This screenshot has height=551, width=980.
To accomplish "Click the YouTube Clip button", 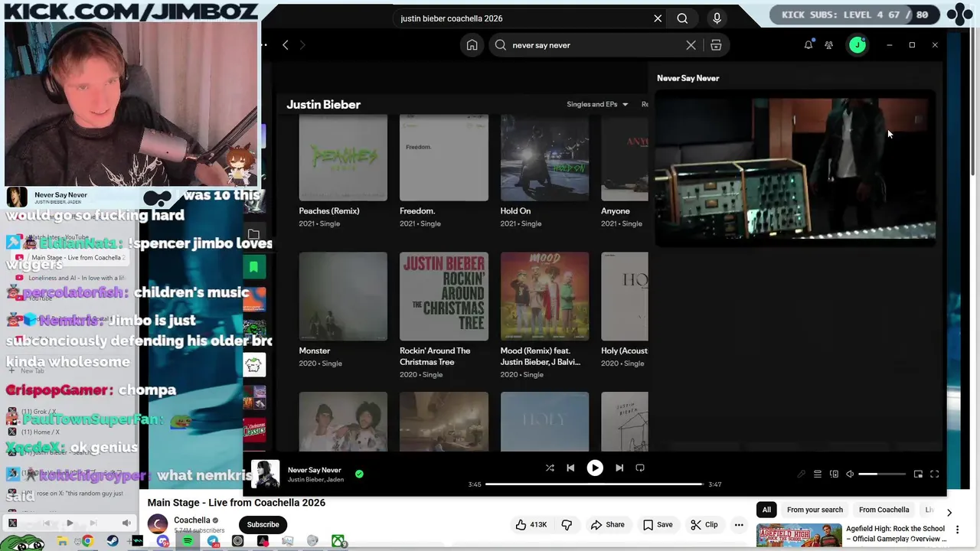I will coord(704,524).
